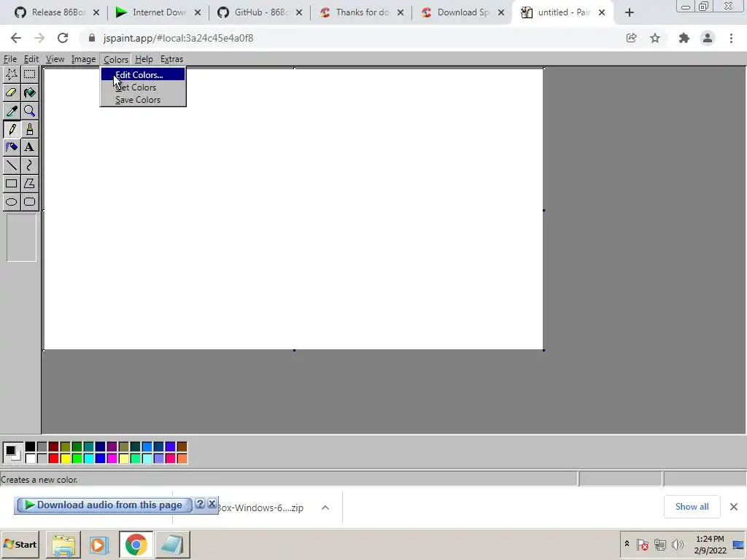Pick the orange palette swatch
Image resolution: width=747 pixels, height=560 pixels.
point(182,459)
